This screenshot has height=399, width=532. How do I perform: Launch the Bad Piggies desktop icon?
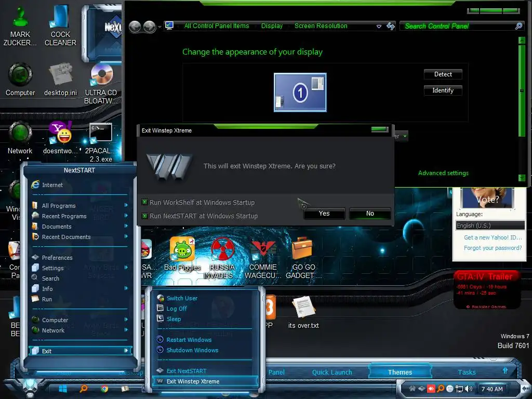(x=182, y=254)
